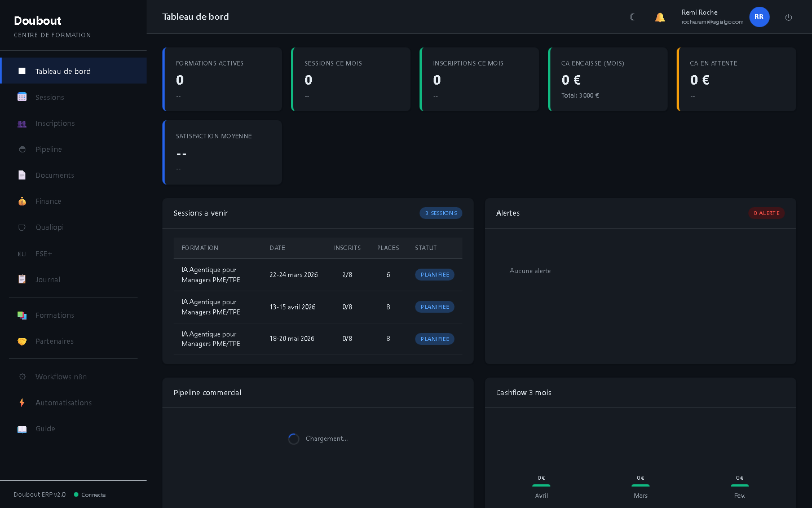Open notifications with the bell icon
Image resolution: width=812 pixels, height=508 pixels.
(x=660, y=17)
